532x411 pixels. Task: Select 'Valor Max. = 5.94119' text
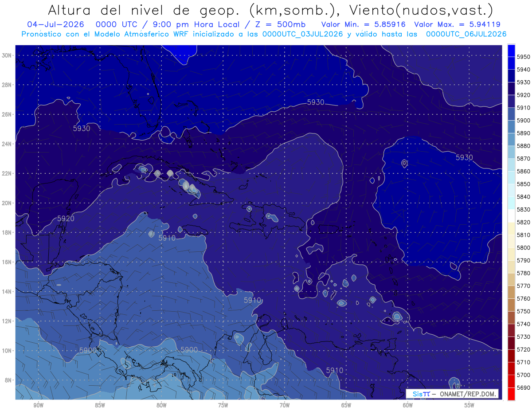pos(458,24)
